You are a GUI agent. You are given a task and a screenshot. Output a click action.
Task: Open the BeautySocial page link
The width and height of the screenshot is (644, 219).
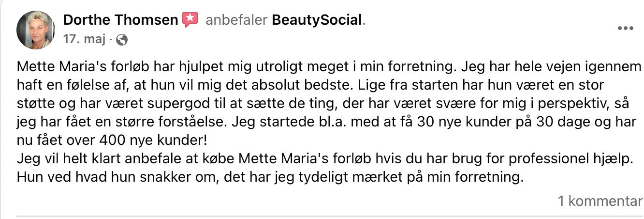317,20
